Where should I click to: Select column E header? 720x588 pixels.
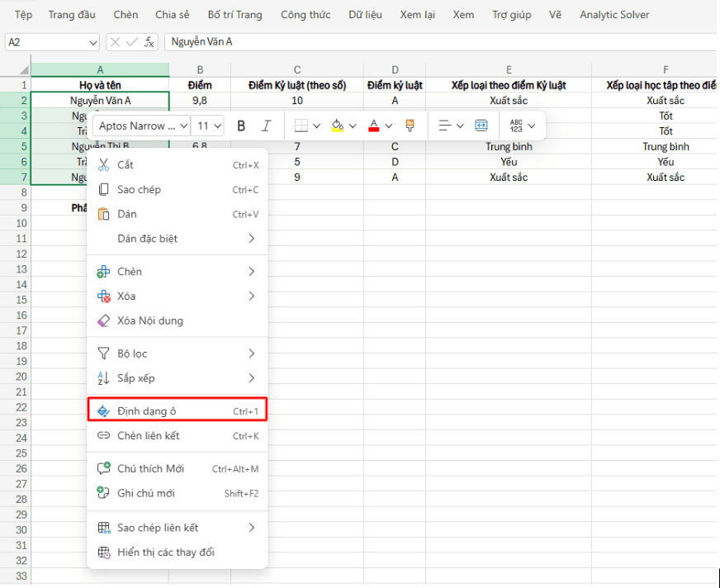click(x=509, y=70)
